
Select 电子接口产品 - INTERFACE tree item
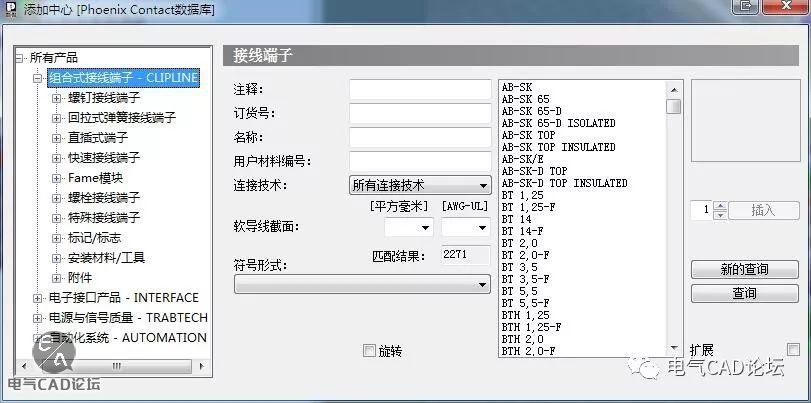tap(124, 298)
